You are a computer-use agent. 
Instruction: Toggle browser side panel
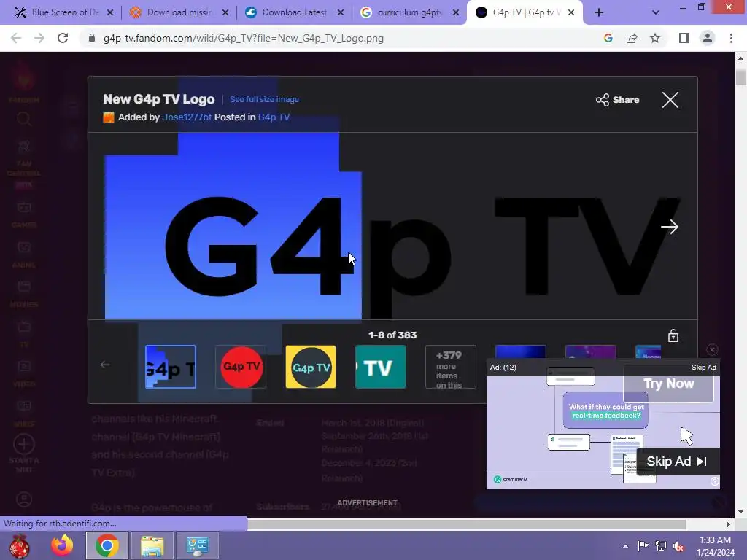[684, 38]
